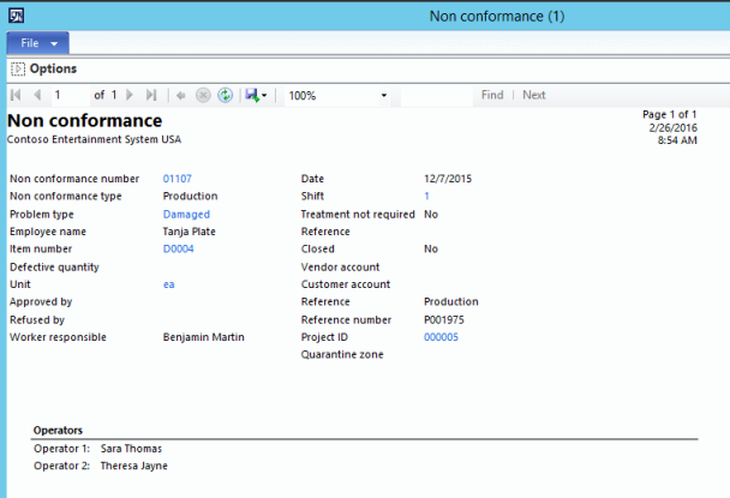Go to last page of report
730x498 pixels.
151,95
